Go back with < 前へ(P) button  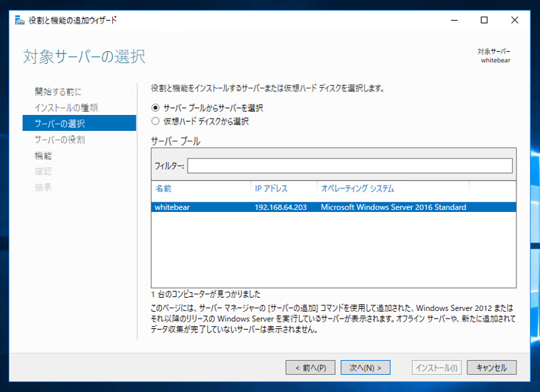pyautogui.click(x=310, y=368)
